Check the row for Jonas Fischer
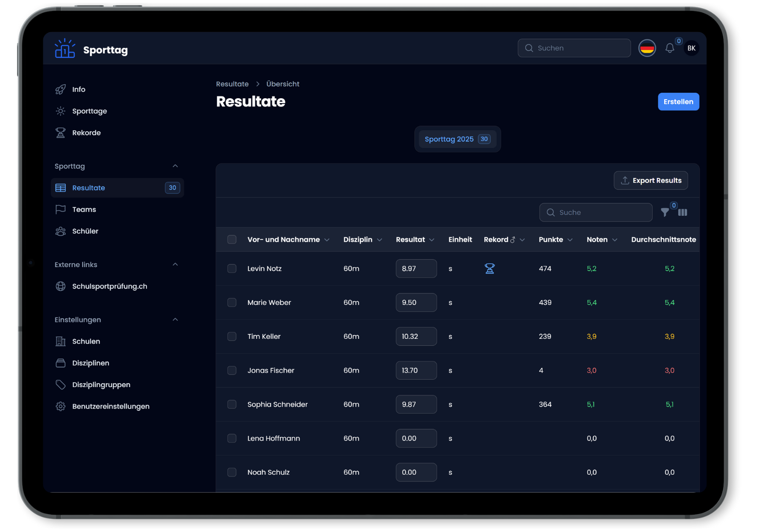 click(232, 371)
